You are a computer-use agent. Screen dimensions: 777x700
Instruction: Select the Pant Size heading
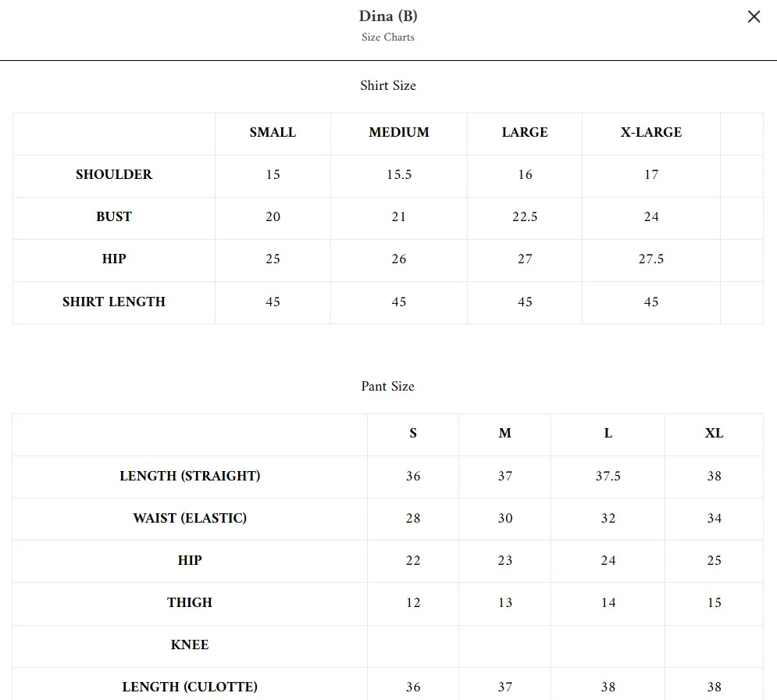click(x=387, y=386)
